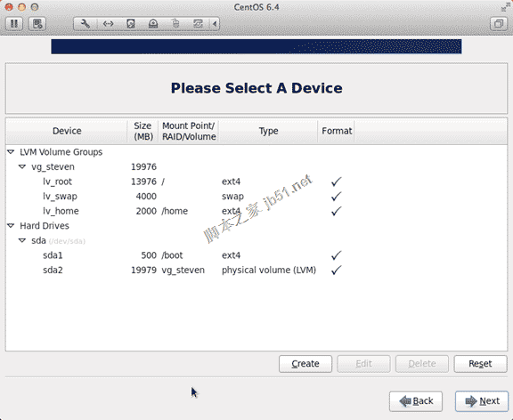513x420 pixels.
Task: Click the Format column header
Action: point(337,131)
